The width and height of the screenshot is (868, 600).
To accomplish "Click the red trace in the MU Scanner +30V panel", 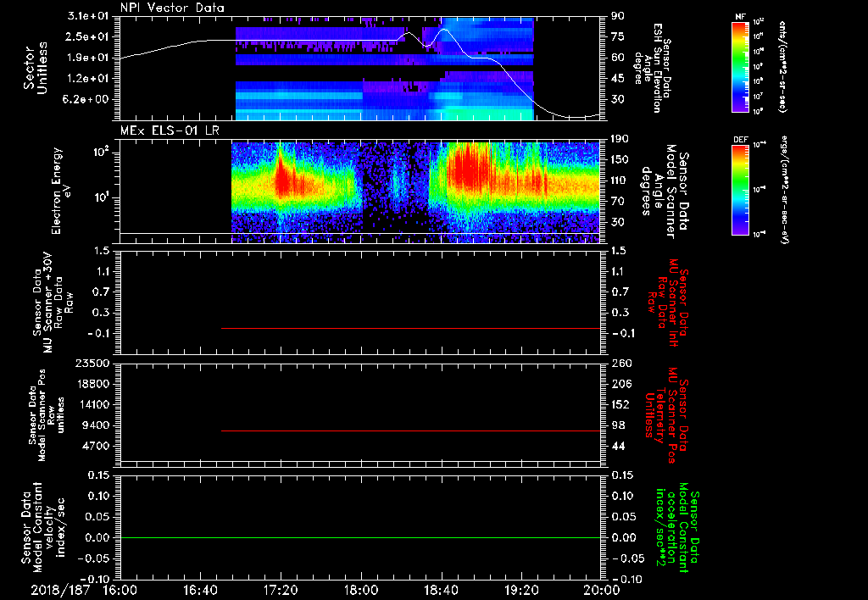I will point(411,328).
